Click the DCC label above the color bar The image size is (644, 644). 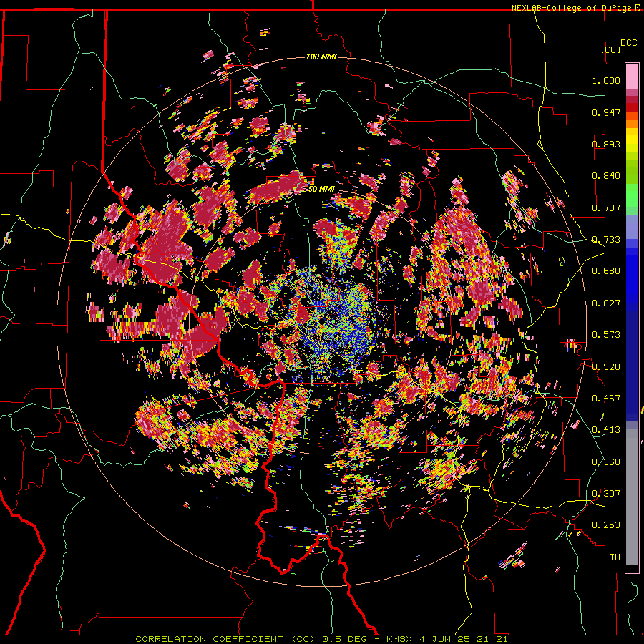628,43
